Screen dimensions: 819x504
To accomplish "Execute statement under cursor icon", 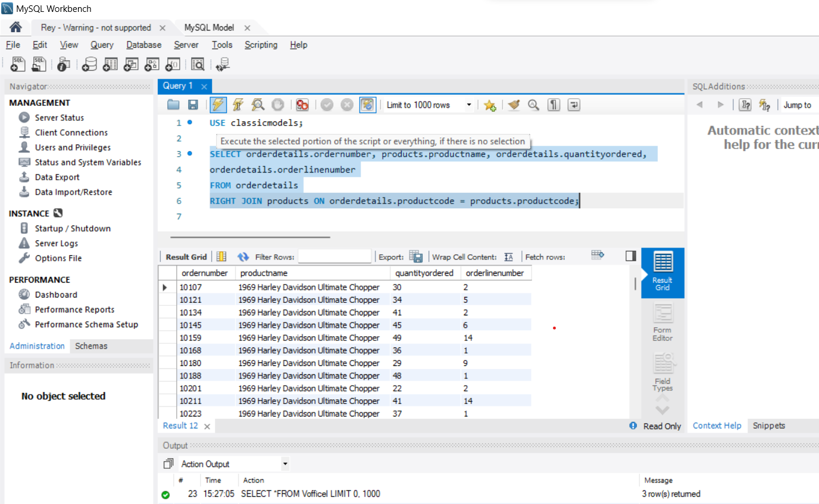I will click(x=238, y=105).
